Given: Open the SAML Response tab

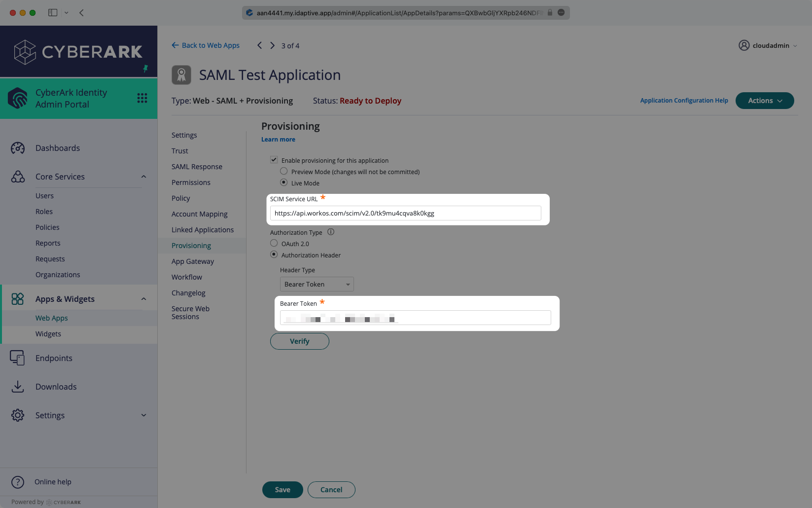Looking at the screenshot, I should point(197,167).
